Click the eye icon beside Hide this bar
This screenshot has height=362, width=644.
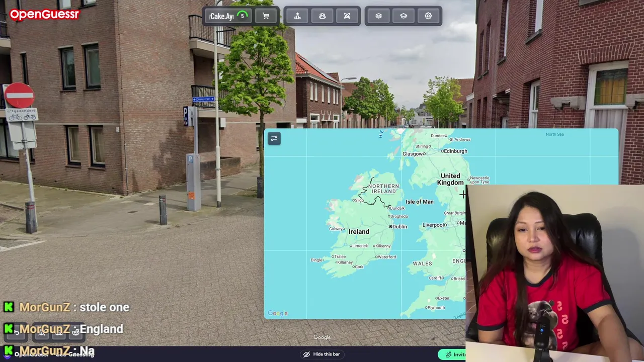(x=306, y=354)
